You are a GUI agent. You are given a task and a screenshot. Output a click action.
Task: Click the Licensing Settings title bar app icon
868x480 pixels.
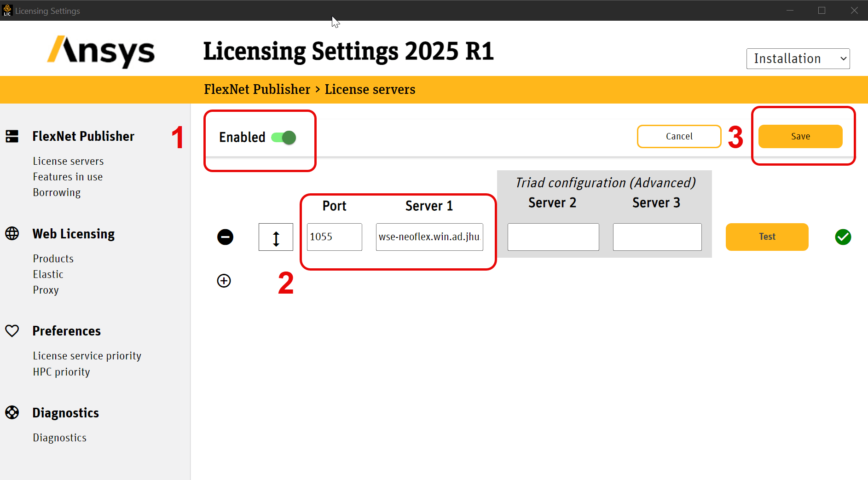coord(7,10)
